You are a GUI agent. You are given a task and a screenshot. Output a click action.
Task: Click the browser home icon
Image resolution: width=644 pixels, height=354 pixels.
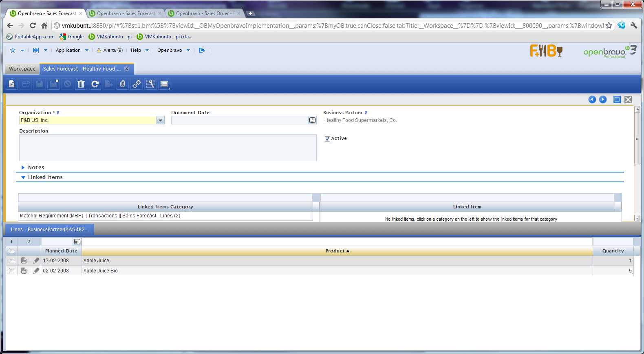(44, 25)
